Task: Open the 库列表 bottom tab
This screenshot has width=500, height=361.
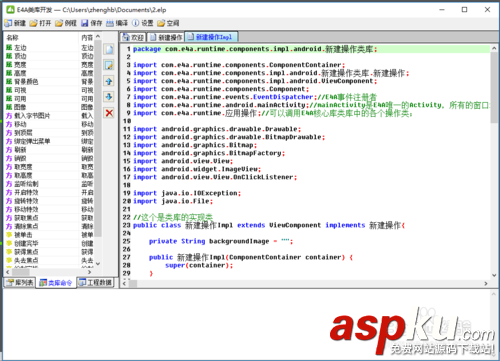Action: (x=20, y=283)
